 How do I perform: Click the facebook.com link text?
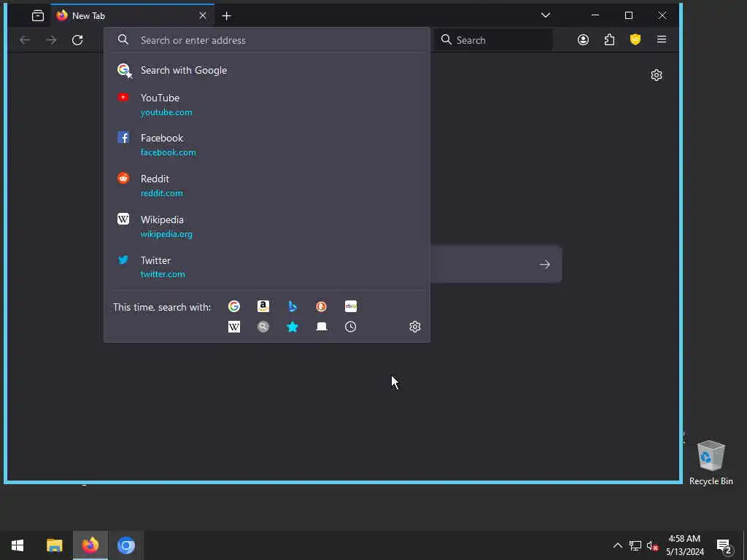click(x=169, y=152)
